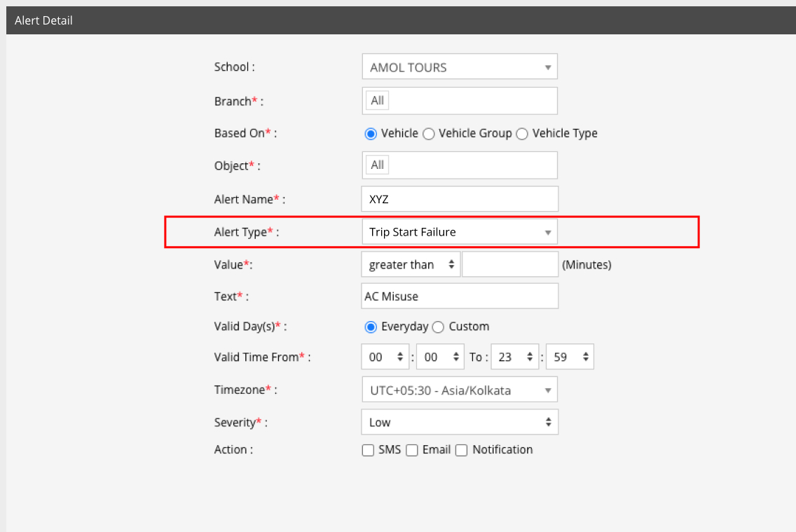The height and width of the screenshot is (532, 796).
Task: Open the Severity dropdown showing Low
Action: tap(459, 423)
